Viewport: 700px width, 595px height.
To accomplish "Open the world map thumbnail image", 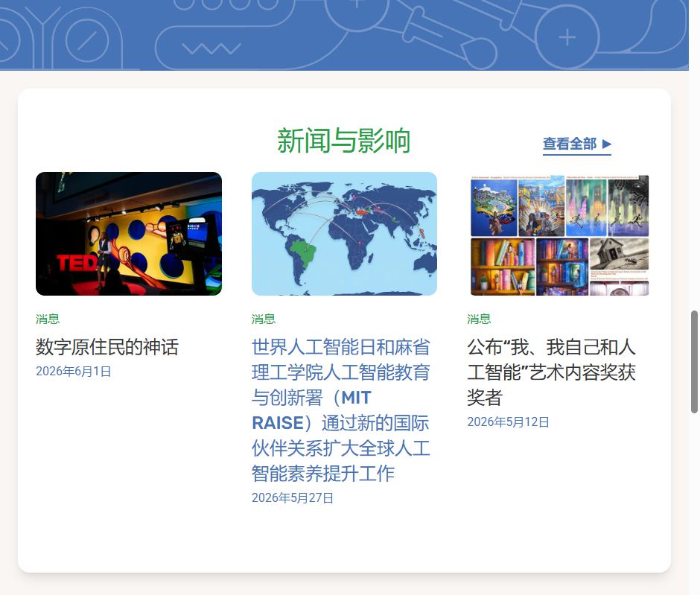I will pyautogui.click(x=344, y=234).
